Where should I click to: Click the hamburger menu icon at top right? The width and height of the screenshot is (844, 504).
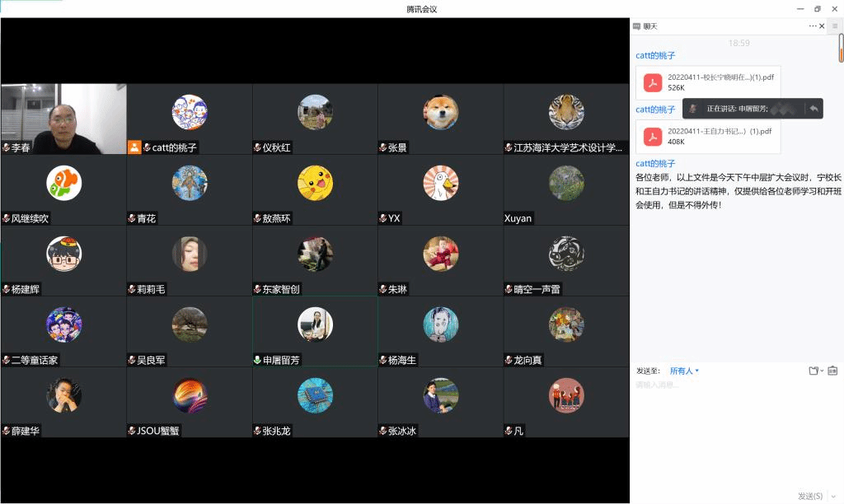coord(835,26)
